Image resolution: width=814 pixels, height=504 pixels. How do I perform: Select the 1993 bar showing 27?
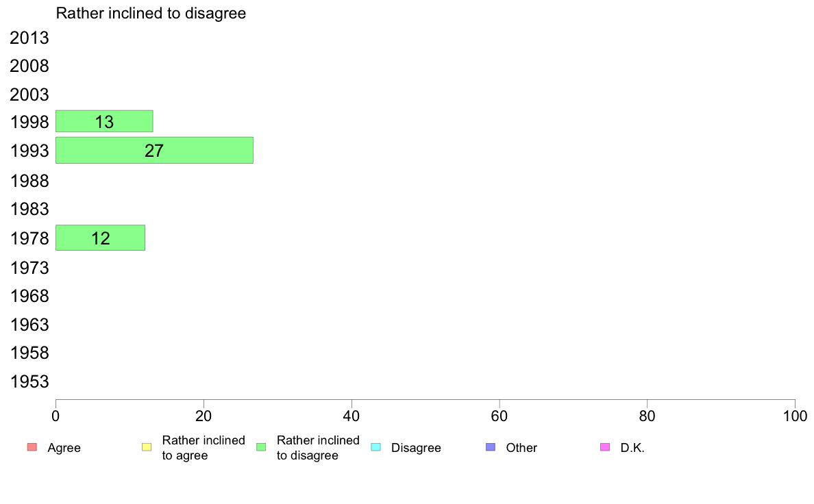coord(154,151)
